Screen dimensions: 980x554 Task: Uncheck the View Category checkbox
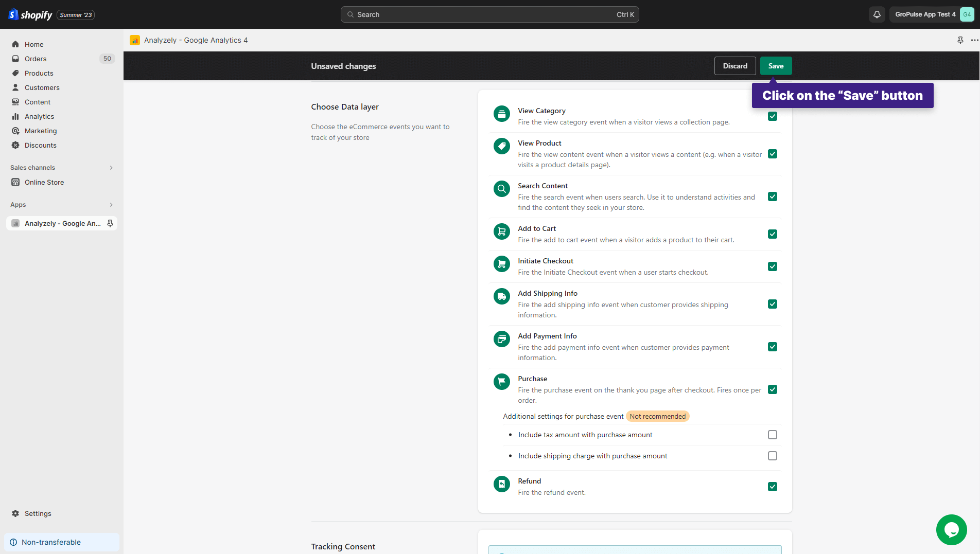tap(772, 116)
